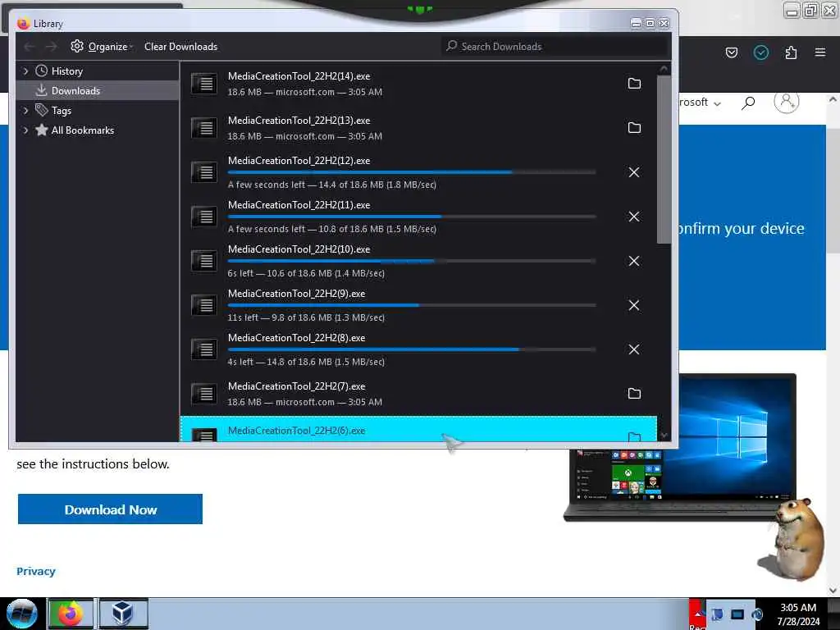Click the Microsoft account sign-in avatar

click(787, 101)
